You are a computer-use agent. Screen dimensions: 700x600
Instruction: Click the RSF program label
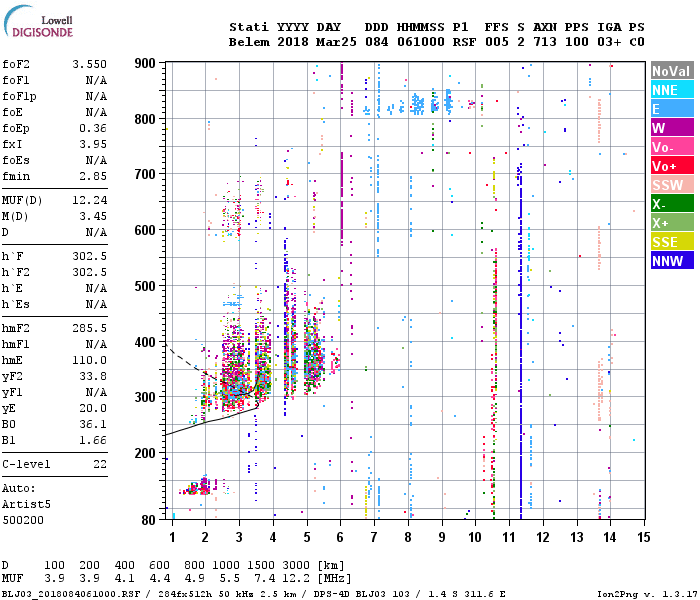(464, 42)
